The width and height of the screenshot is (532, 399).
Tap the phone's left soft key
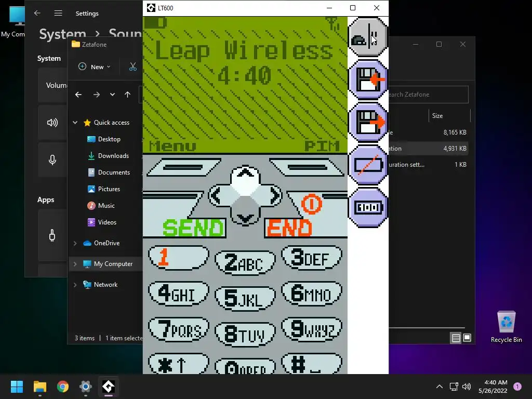click(x=183, y=167)
